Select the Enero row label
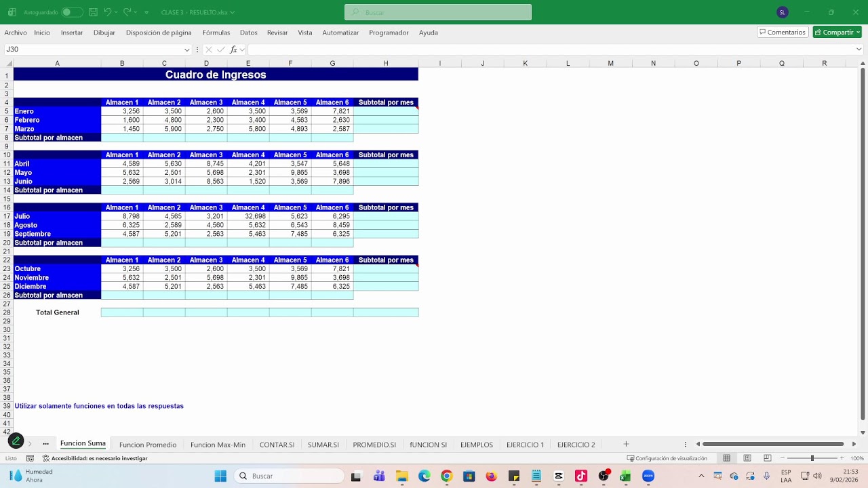The height and width of the screenshot is (488, 868). click(x=57, y=111)
